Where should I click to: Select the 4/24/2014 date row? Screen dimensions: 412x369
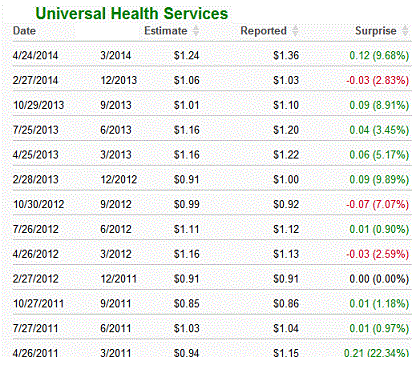pos(212,55)
